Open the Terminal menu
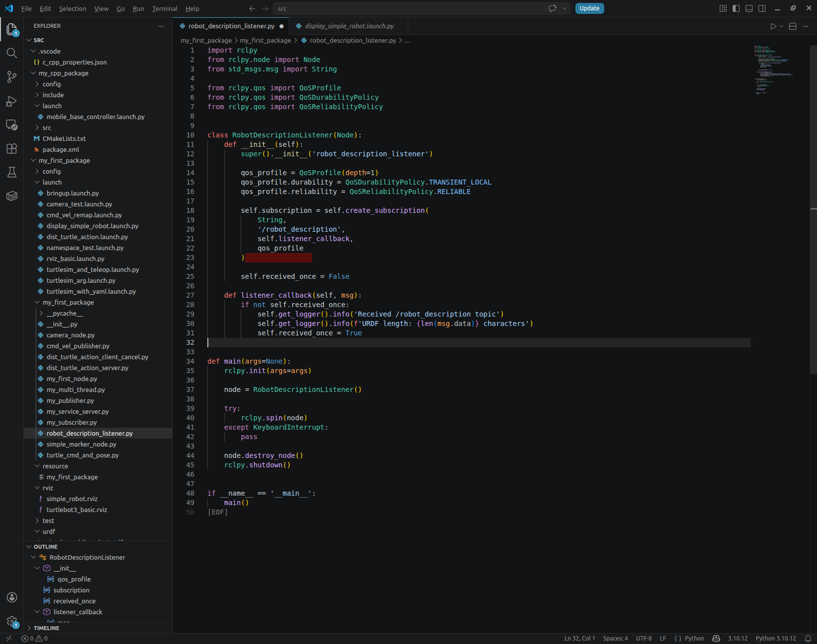 coord(165,8)
